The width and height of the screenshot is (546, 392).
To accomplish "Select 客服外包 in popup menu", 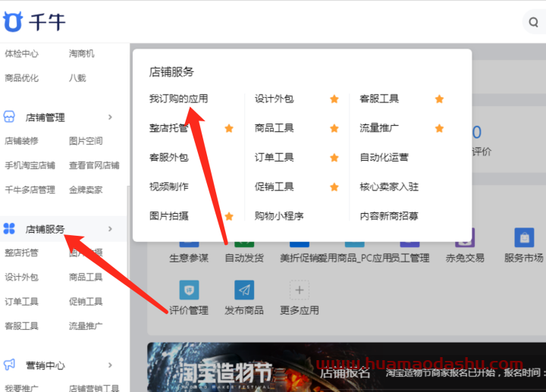I will (x=169, y=158).
